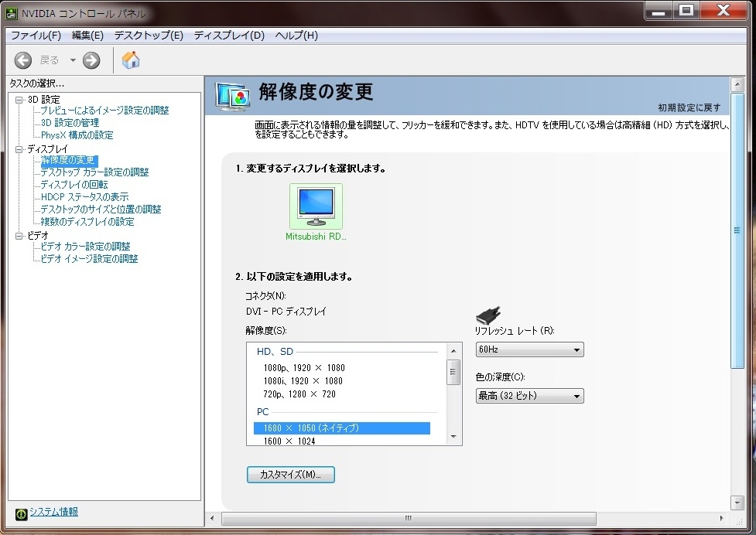Open プレビューによるイメージ設定の調整
This screenshot has width=756, height=535.
pos(104,111)
